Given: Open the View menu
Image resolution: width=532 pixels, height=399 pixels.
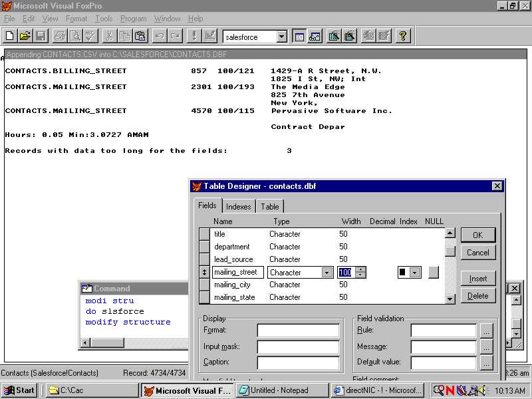Looking at the screenshot, I should (x=51, y=19).
